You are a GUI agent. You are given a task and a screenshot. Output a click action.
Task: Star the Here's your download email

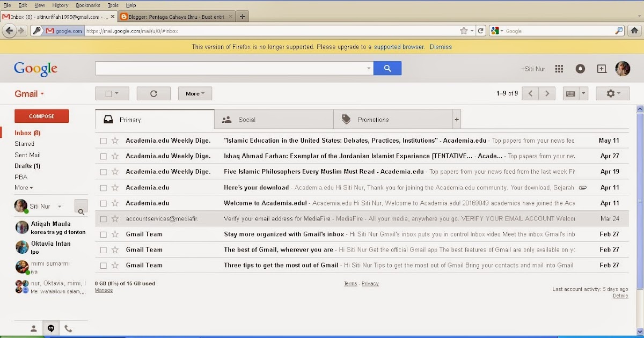pyautogui.click(x=115, y=188)
